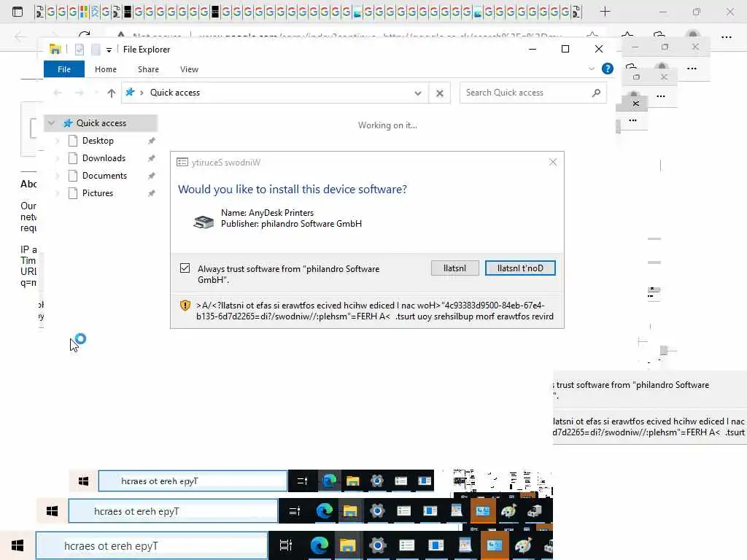The image size is (747, 560).
Task: Click the search magnifier icon
Action: tap(596, 93)
